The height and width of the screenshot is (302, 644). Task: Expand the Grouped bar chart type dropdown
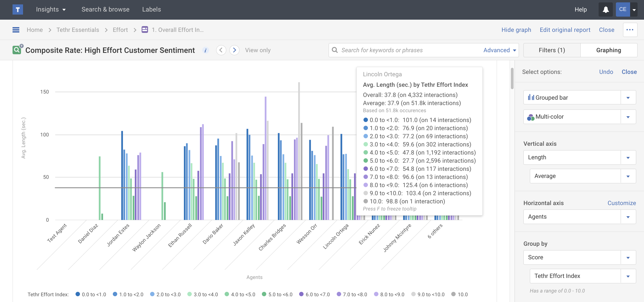coord(628,98)
